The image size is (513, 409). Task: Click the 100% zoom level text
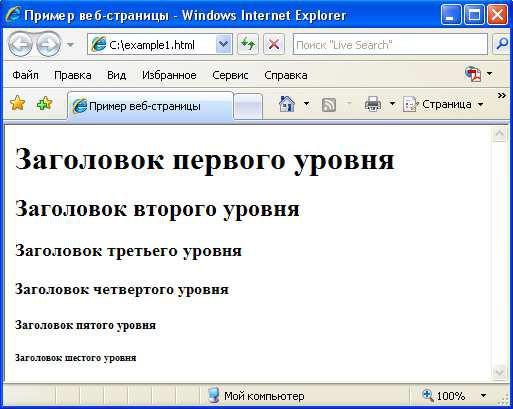451,396
